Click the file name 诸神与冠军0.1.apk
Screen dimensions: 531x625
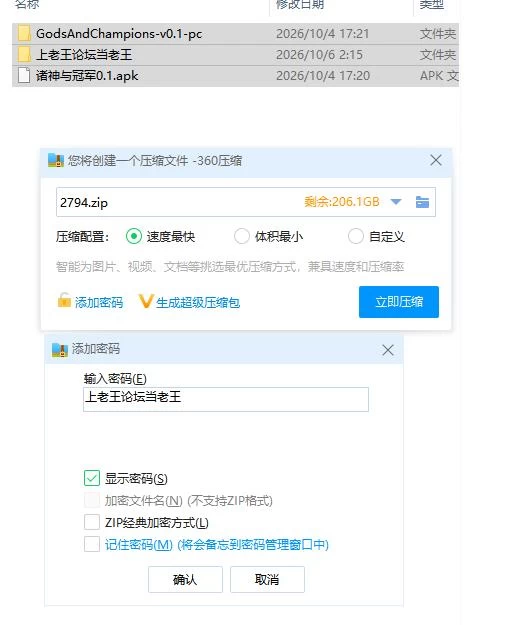tap(87, 76)
